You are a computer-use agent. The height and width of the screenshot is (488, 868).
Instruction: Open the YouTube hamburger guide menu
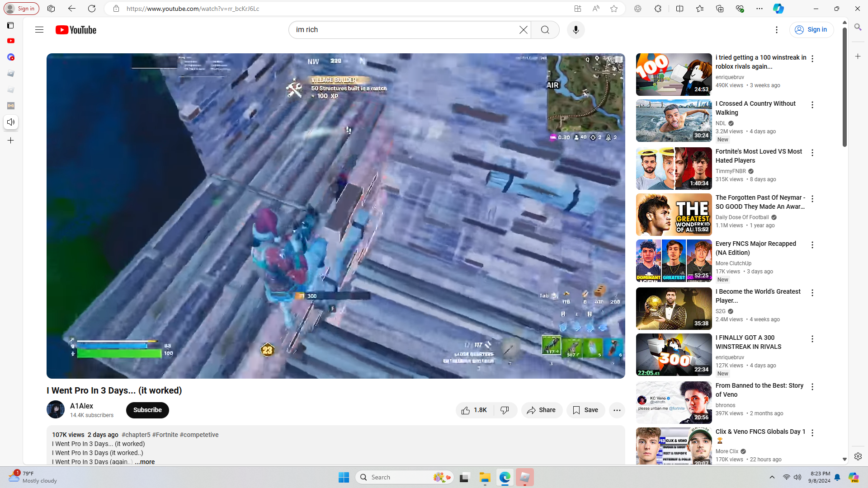pos(39,30)
